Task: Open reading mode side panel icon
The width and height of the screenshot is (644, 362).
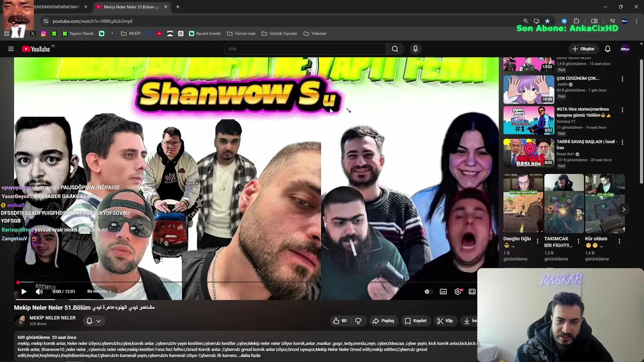Action: coord(594,21)
